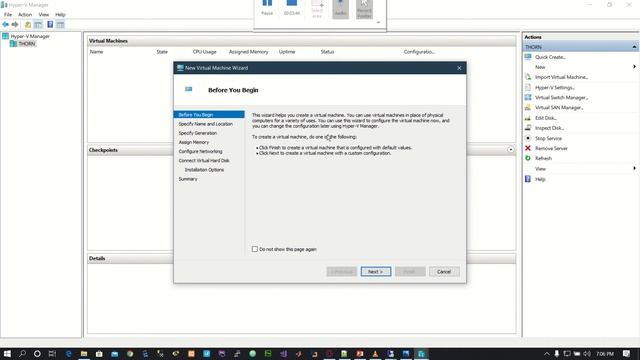The image size is (640, 360).
Task: Open the Action menu
Action: pos(25,14)
